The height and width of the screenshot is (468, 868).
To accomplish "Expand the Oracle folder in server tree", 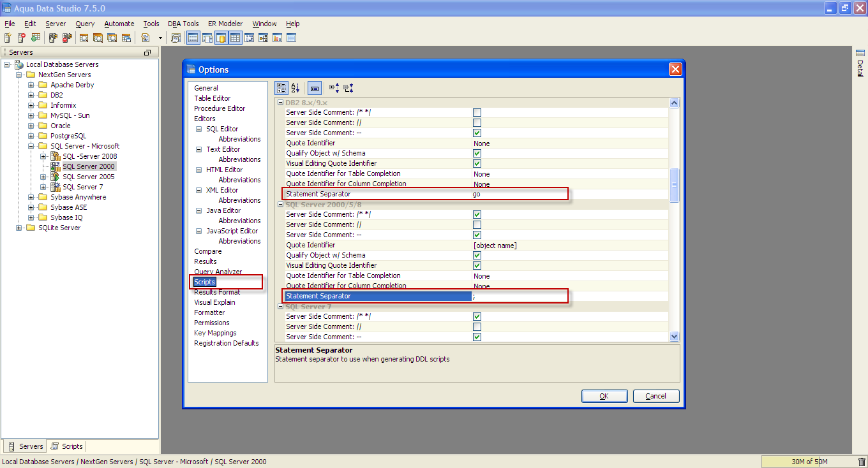I will click(x=31, y=126).
